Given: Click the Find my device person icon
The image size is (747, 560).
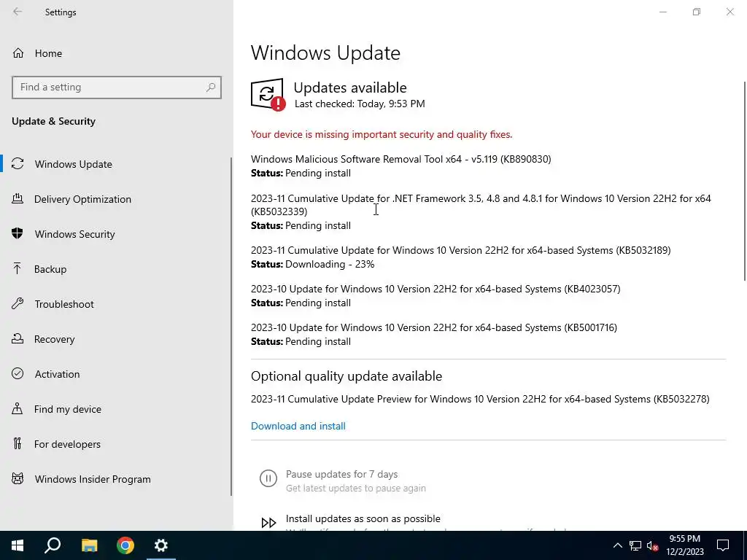Looking at the screenshot, I should [x=18, y=408].
